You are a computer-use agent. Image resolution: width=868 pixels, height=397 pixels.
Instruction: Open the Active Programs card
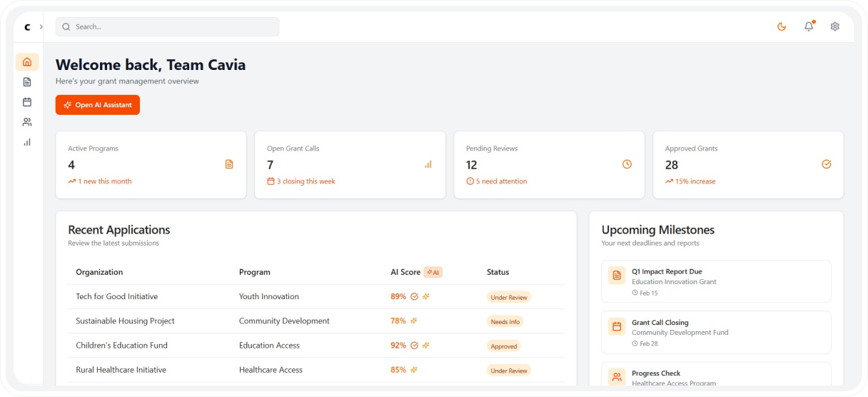tap(151, 164)
